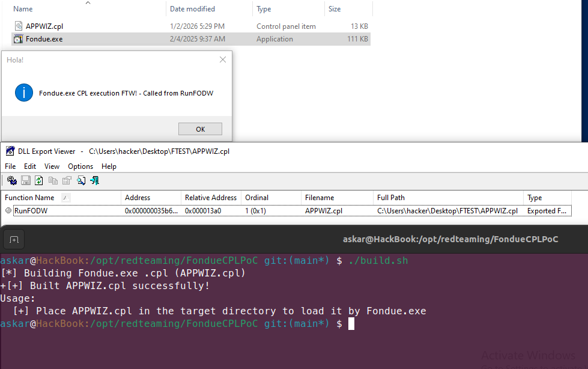Click the APPWIZ.cpl filename cell in export list
This screenshot has width=588, height=369.
point(324,210)
